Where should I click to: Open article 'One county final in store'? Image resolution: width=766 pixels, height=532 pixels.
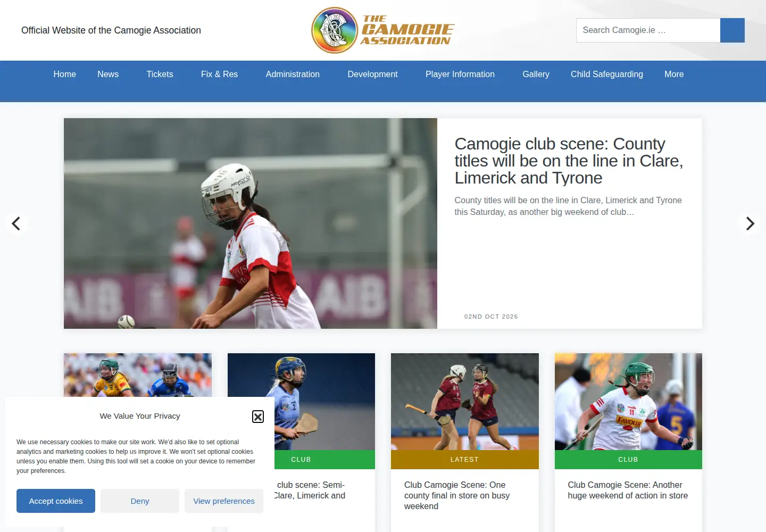tap(457, 495)
